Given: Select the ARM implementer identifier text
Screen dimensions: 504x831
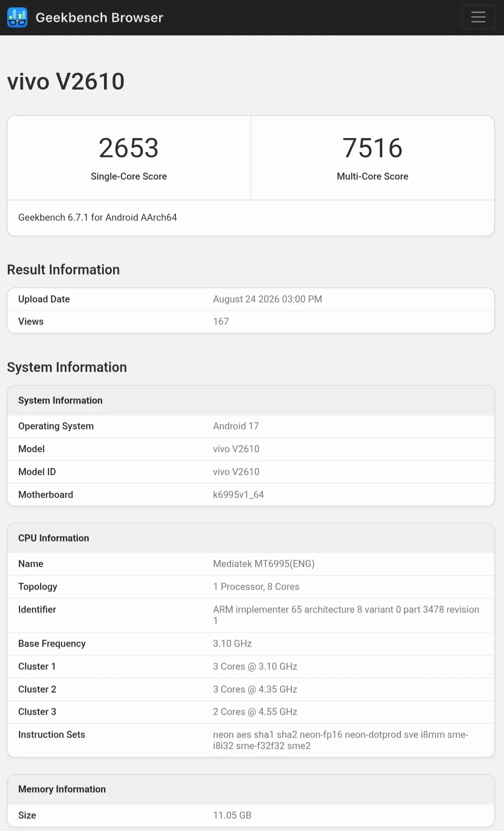Looking at the screenshot, I should point(346,615).
